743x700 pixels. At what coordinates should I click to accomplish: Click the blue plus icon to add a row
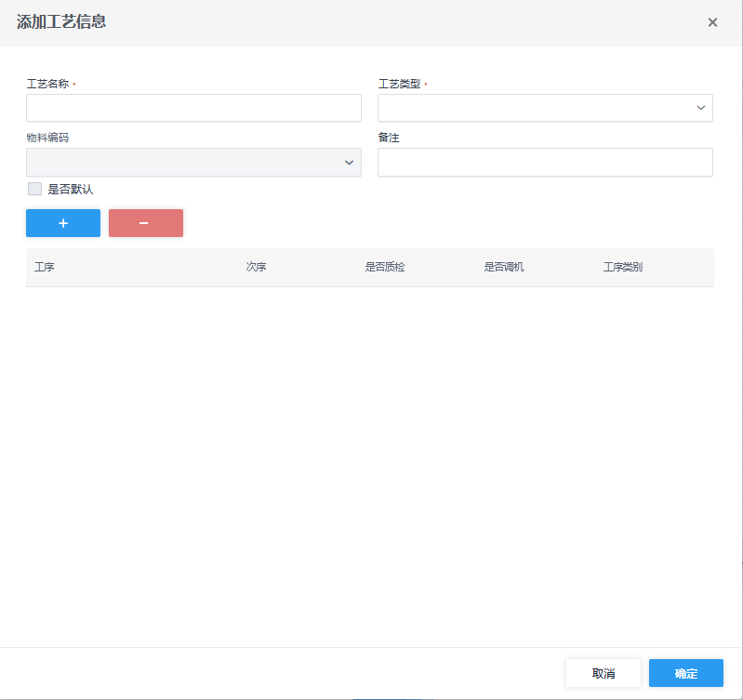(x=63, y=223)
